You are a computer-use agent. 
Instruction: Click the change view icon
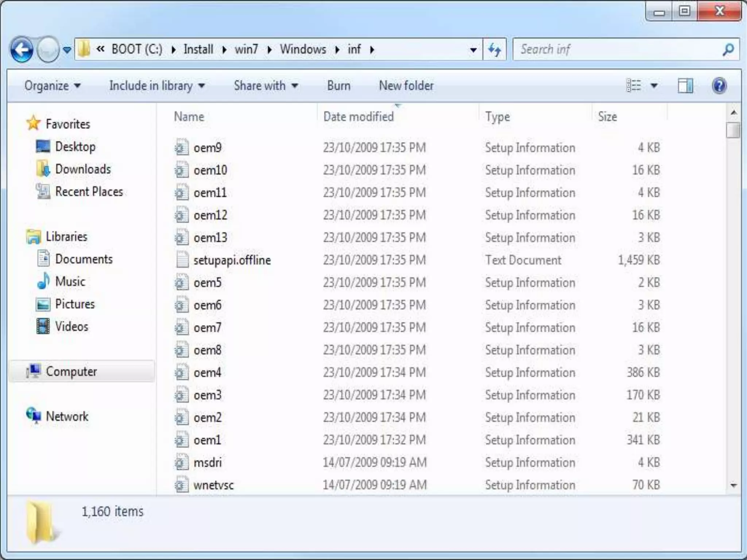(634, 86)
